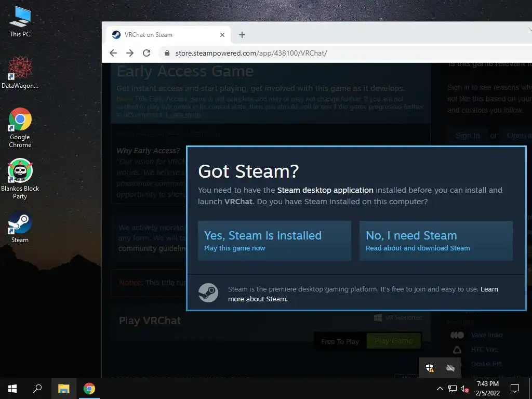Click the OneDrive cloud tray icon
This screenshot has width=532, height=399.
pos(450,368)
